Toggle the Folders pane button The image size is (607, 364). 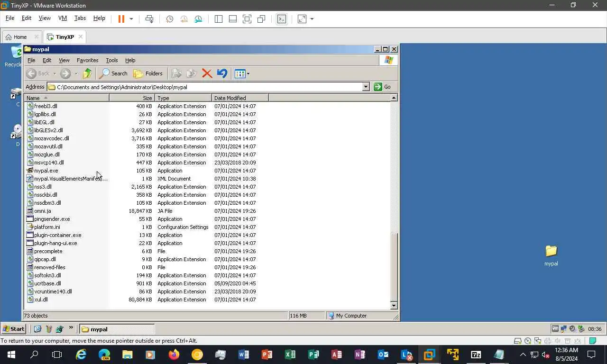pos(148,73)
